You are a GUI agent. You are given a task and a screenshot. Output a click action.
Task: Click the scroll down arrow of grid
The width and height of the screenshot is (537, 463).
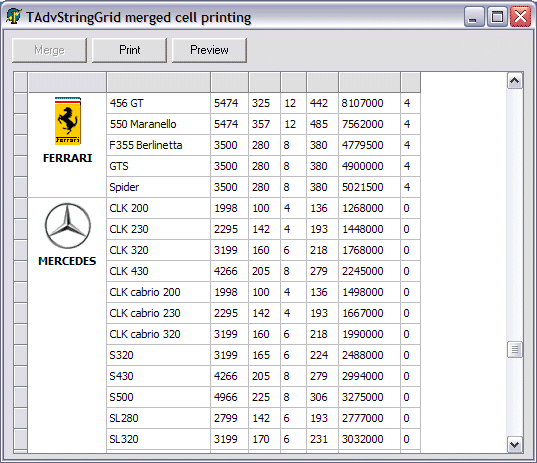515,445
